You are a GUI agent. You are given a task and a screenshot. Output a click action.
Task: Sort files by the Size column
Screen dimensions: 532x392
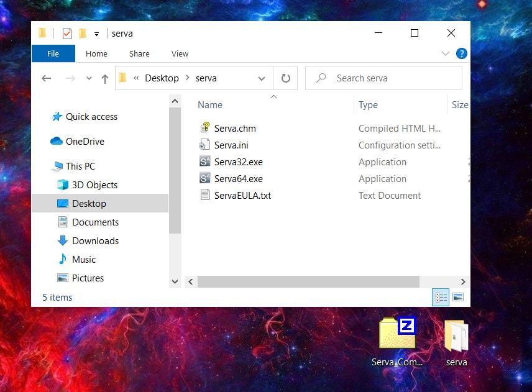[460, 105]
